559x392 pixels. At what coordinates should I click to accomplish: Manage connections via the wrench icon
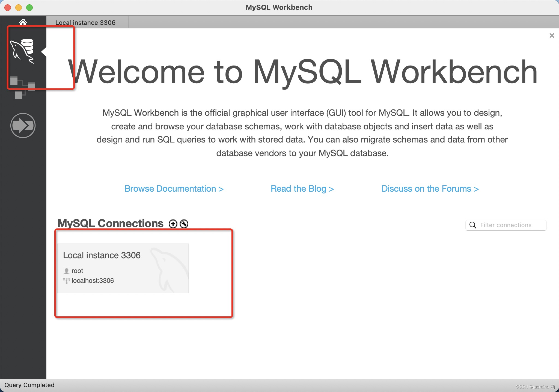(x=184, y=224)
